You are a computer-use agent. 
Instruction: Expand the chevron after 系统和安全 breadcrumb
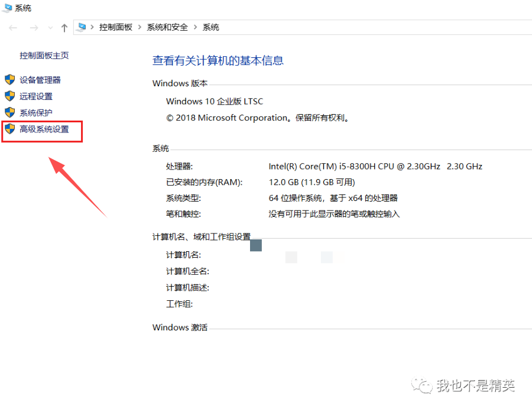point(195,27)
